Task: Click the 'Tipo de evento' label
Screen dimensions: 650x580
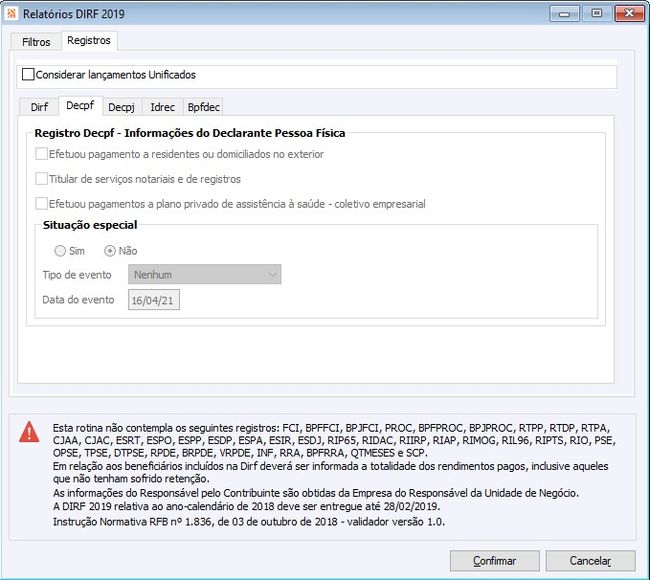Action: (77, 275)
